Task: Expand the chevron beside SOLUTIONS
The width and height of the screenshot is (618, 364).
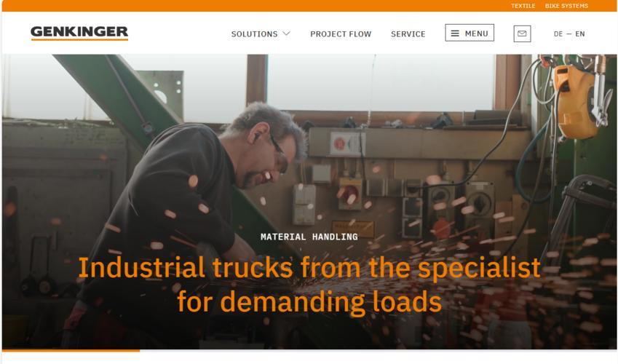Action: coord(287,33)
